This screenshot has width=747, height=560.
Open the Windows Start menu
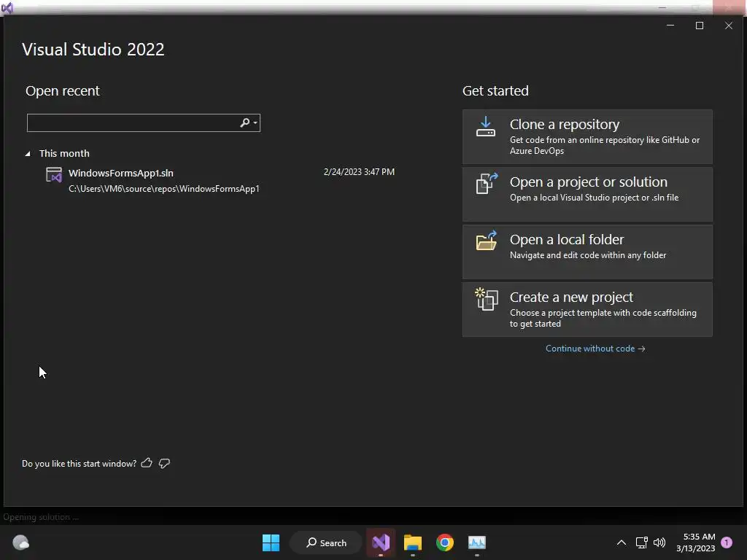pos(271,542)
